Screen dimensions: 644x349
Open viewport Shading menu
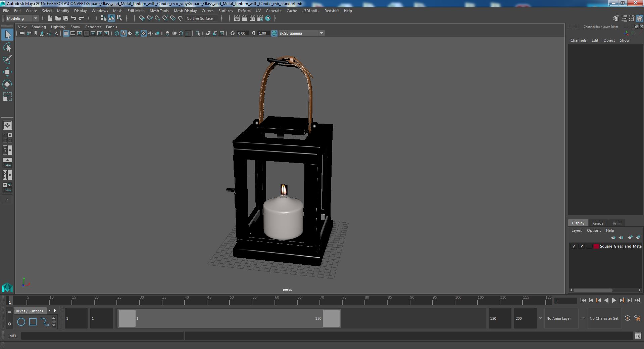39,27
